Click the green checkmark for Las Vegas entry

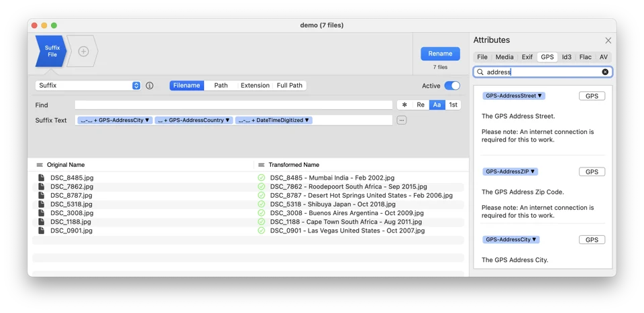coord(261,231)
